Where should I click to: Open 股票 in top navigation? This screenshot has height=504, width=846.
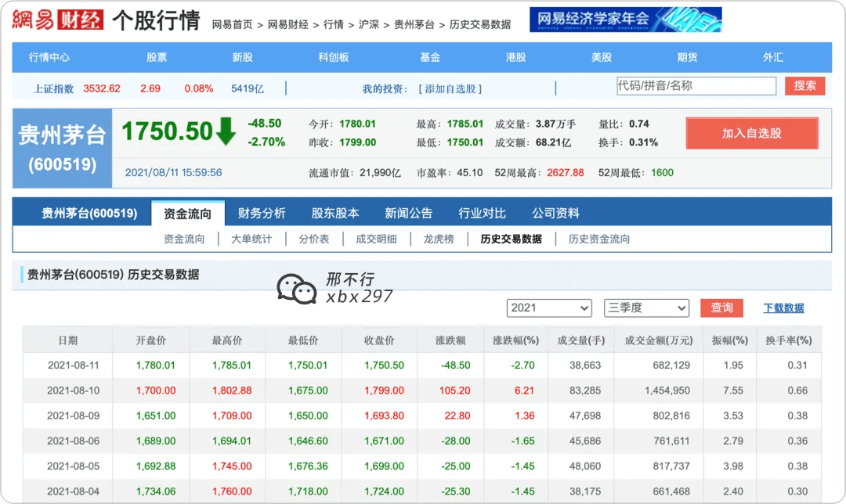click(157, 57)
